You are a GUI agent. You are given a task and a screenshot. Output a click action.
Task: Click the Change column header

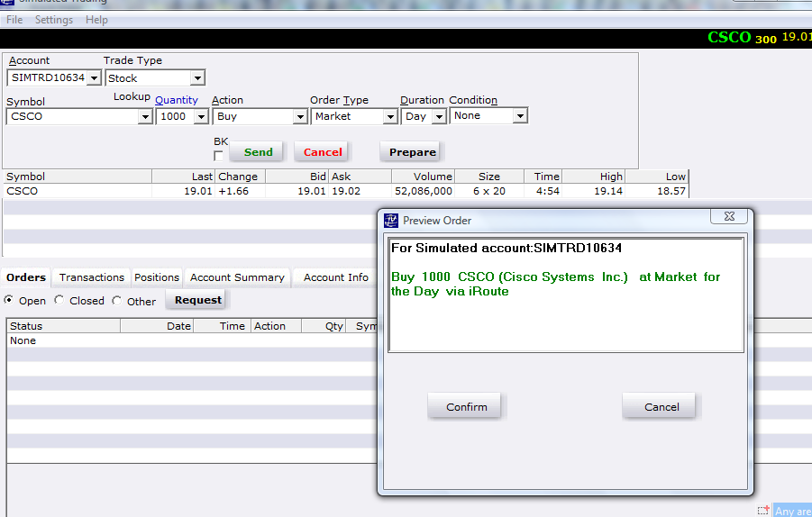click(x=241, y=177)
